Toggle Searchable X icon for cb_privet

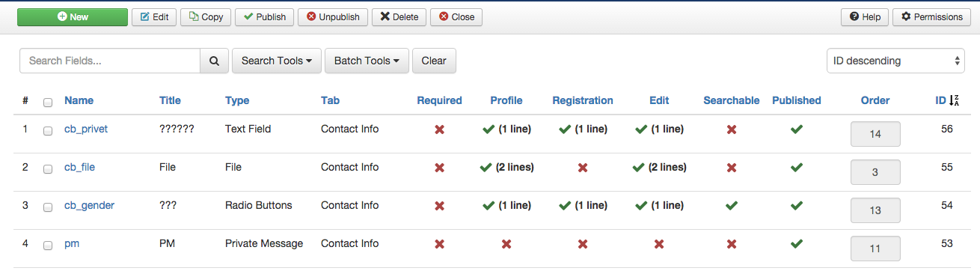(x=732, y=130)
